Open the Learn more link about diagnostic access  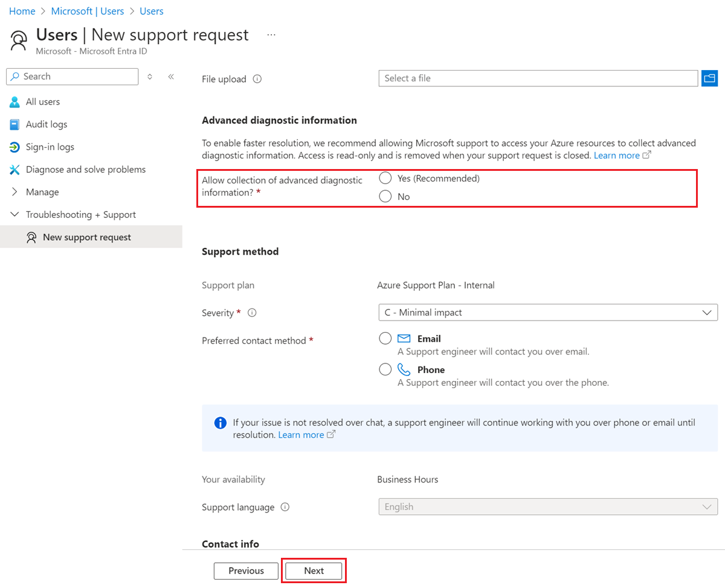[x=617, y=155]
